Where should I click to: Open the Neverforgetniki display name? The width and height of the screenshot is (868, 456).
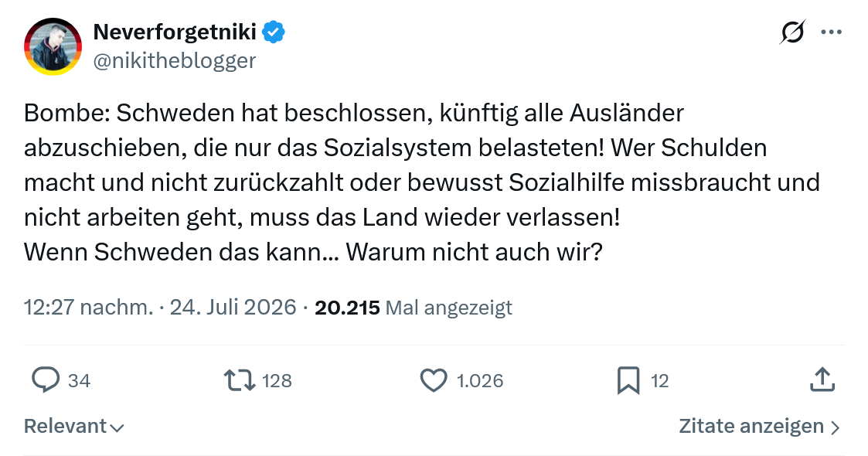(x=175, y=32)
